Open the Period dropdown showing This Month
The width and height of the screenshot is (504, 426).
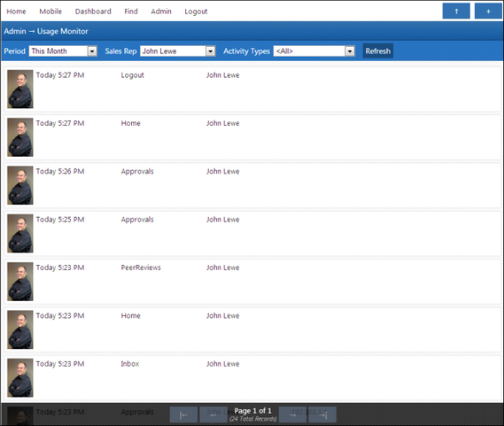point(63,51)
